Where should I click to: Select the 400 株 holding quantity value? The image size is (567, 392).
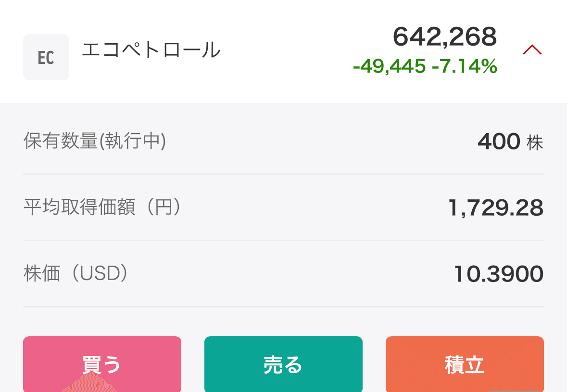click(x=510, y=142)
